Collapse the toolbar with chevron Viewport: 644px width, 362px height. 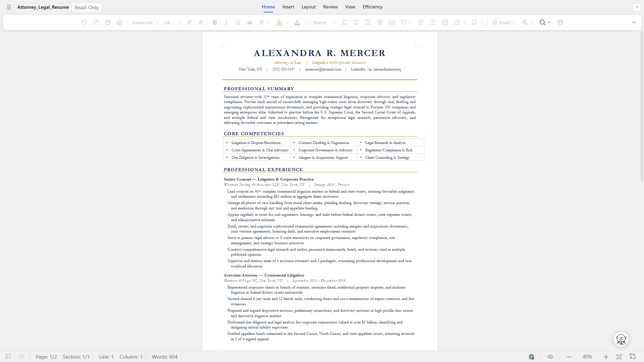click(x=634, y=22)
